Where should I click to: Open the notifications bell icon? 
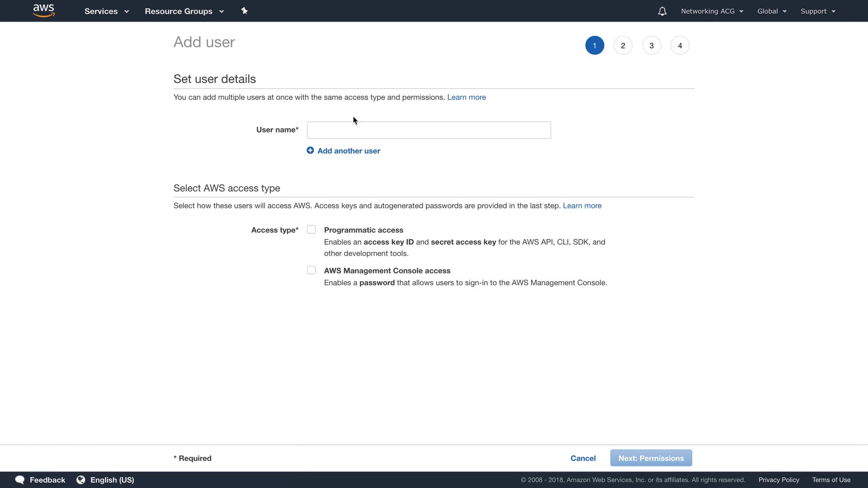pyautogui.click(x=662, y=11)
